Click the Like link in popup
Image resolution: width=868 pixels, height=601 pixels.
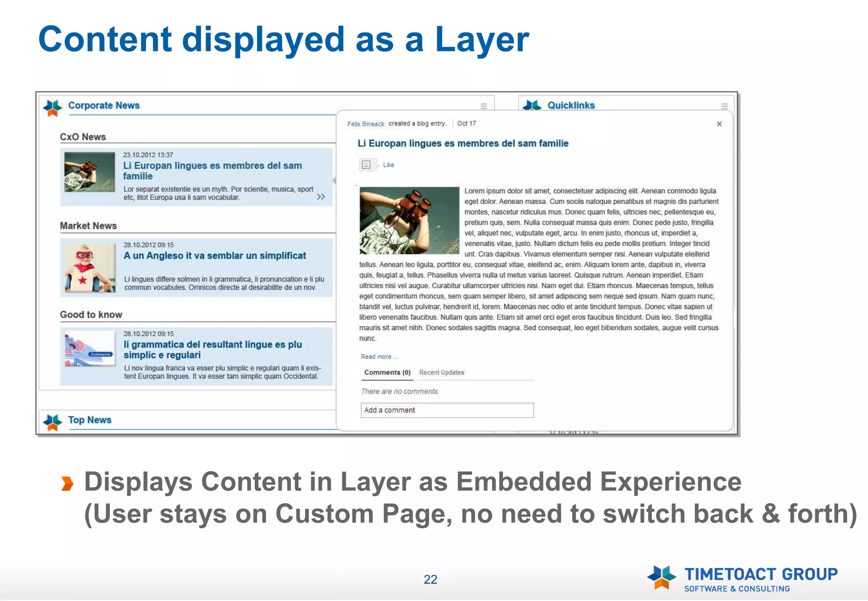[389, 165]
